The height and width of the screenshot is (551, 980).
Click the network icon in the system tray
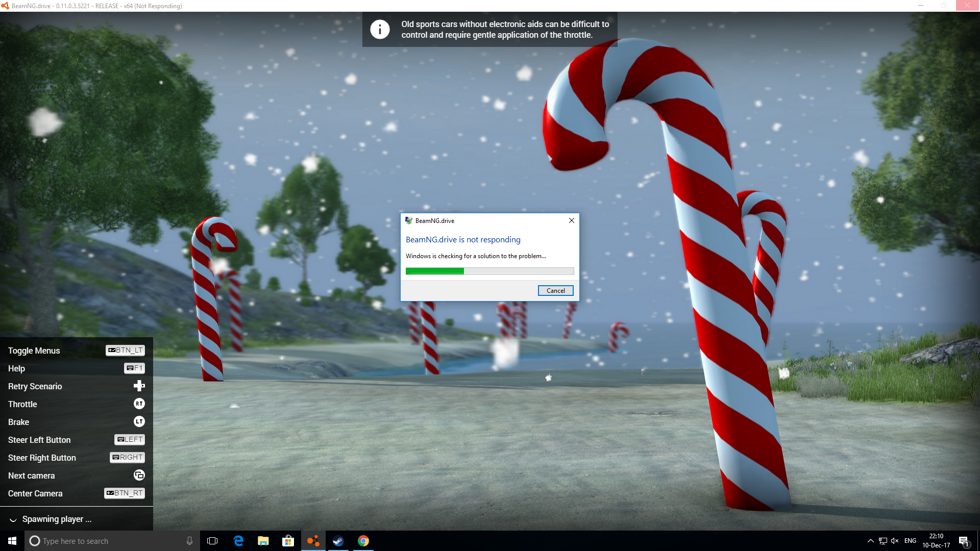[x=883, y=541]
